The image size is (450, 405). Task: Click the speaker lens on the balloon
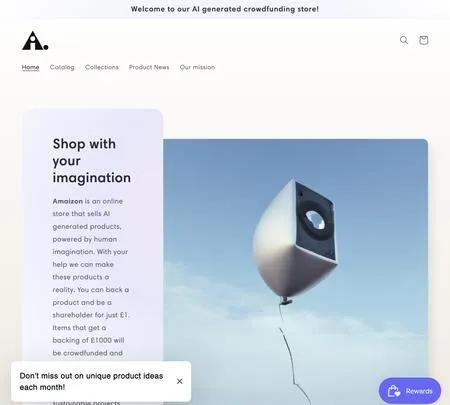(315, 220)
